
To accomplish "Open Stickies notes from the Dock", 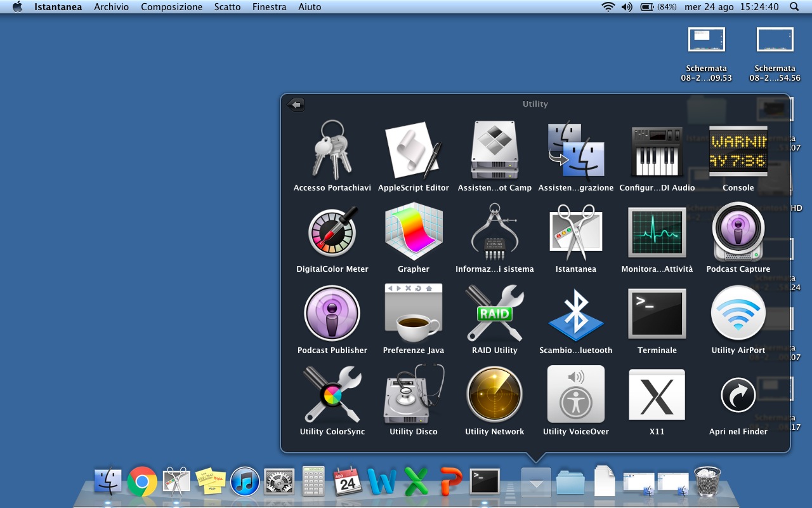I will (x=211, y=482).
